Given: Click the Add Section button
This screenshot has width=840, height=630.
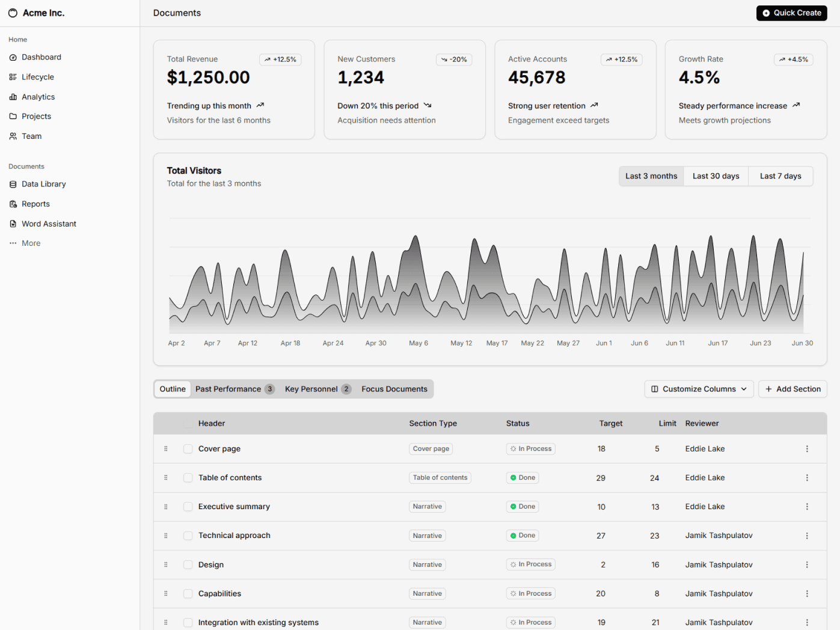Looking at the screenshot, I should click(x=792, y=389).
